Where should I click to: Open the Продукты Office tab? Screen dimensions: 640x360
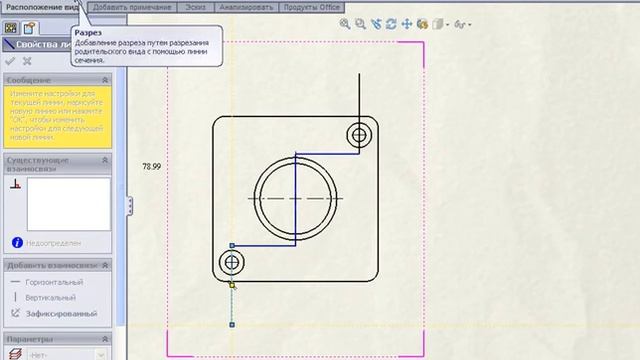[x=312, y=7]
